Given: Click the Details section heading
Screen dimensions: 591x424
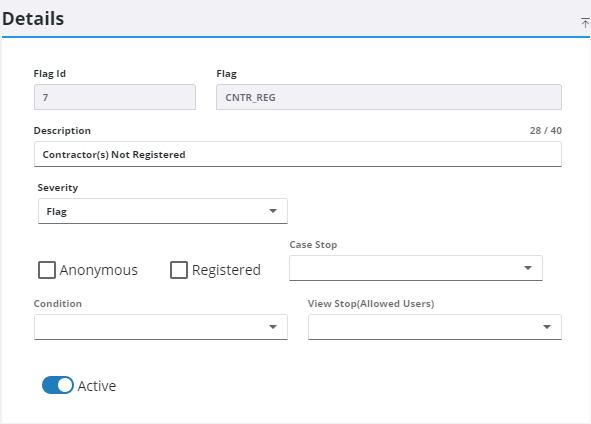Looking at the screenshot, I should coord(33,19).
